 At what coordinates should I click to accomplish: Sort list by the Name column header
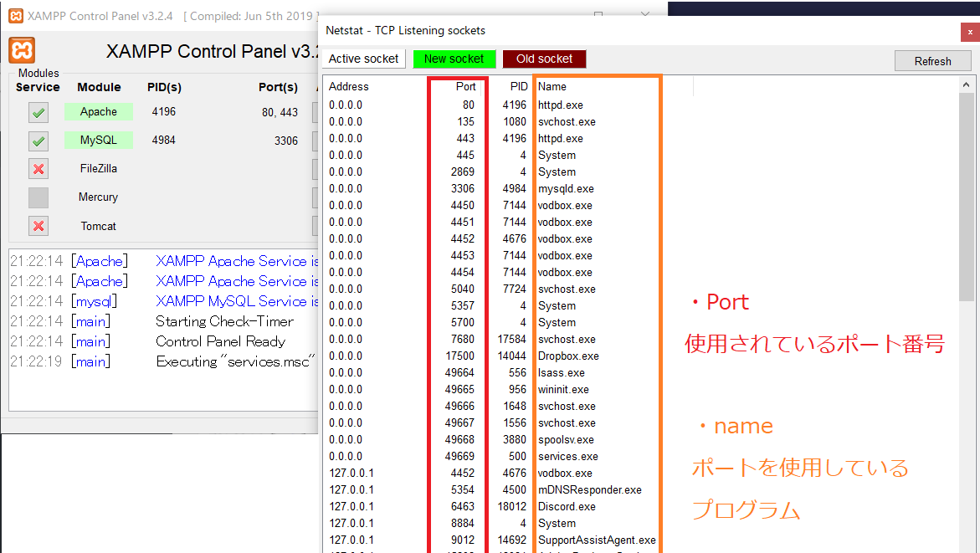(x=552, y=86)
